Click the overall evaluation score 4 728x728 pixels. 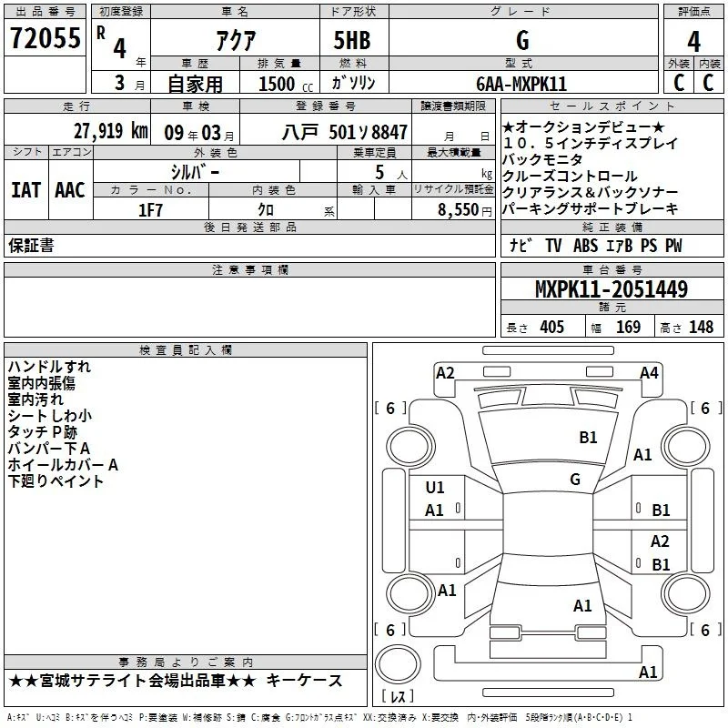[x=693, y=42]
